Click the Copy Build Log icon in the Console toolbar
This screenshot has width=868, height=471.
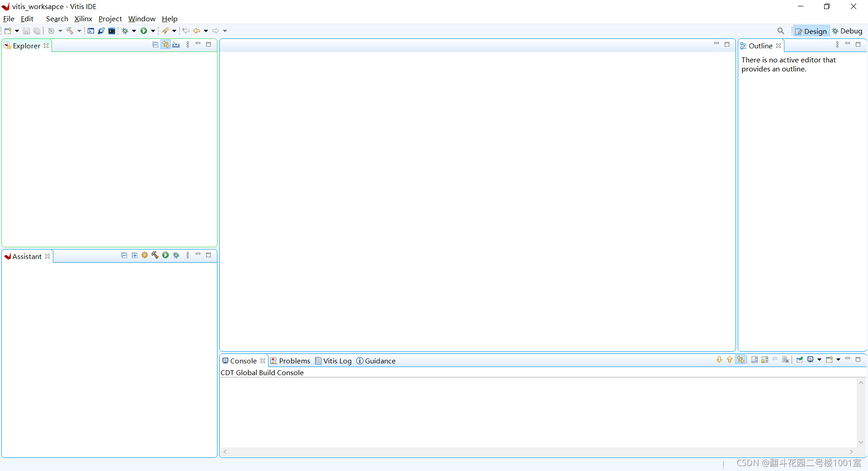[x=755, y=359]
